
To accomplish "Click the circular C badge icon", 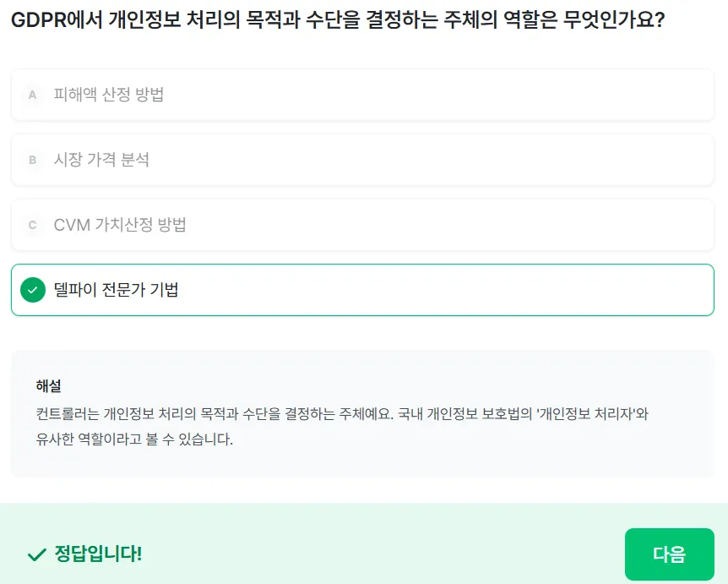I will pos(33,226).
